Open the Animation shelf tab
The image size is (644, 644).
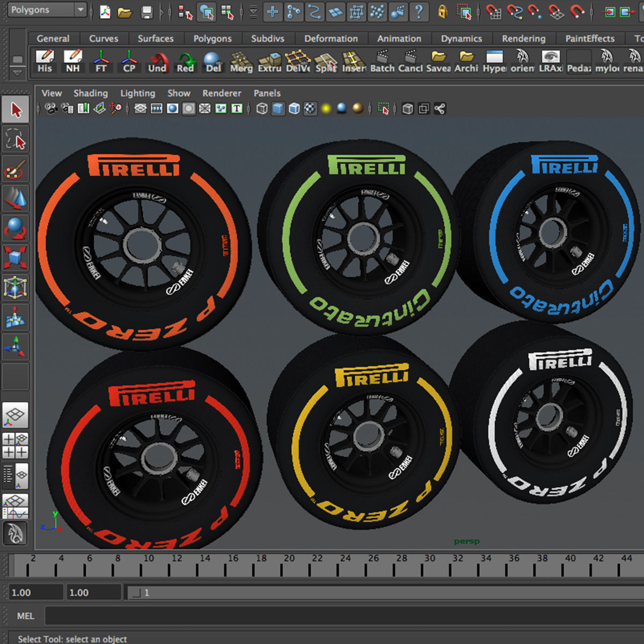point(399,39)
